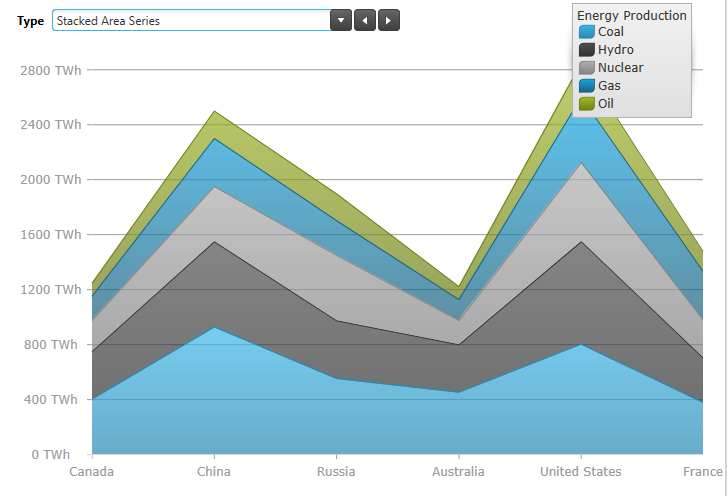Viewport: 727px width, 496px height.
Task: Click the Energy Production legend title
Action: (632, 15)
